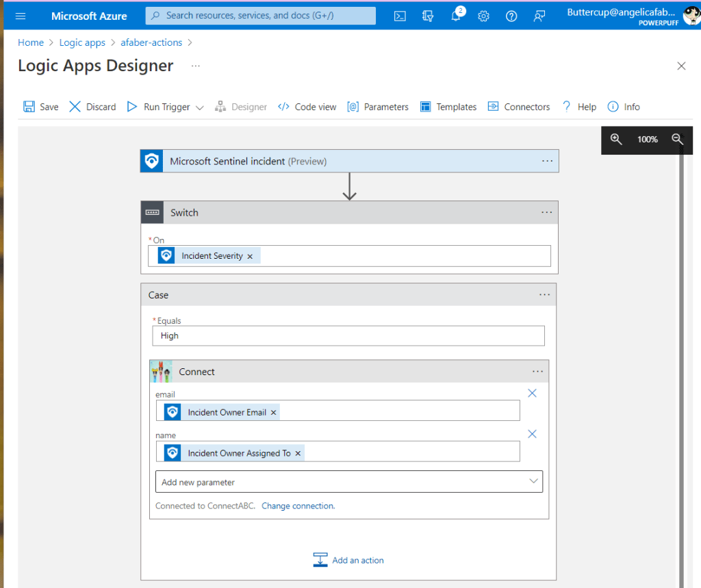Expand the Add new parameter dropdown

pos(534,481)
